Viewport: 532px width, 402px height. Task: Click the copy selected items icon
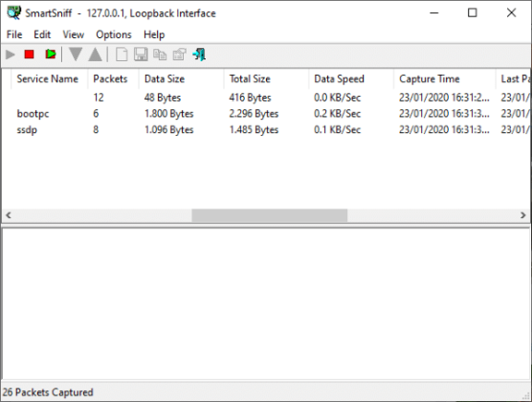point(160,55)
